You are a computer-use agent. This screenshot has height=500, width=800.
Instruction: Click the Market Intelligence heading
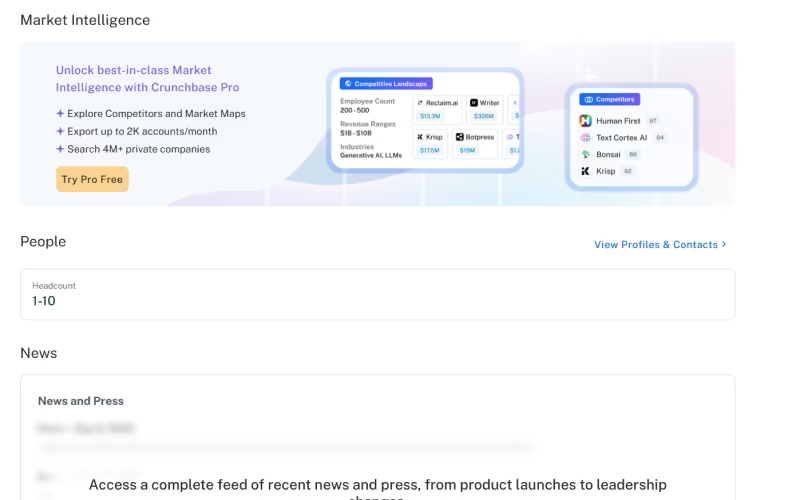pyautogui.click(x=85, y=20)
